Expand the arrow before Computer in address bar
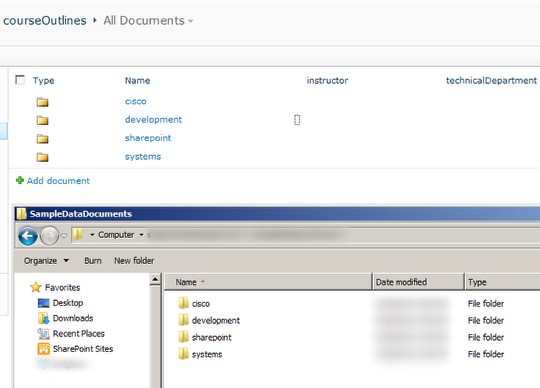540x388 pixels. pos(92,235)
